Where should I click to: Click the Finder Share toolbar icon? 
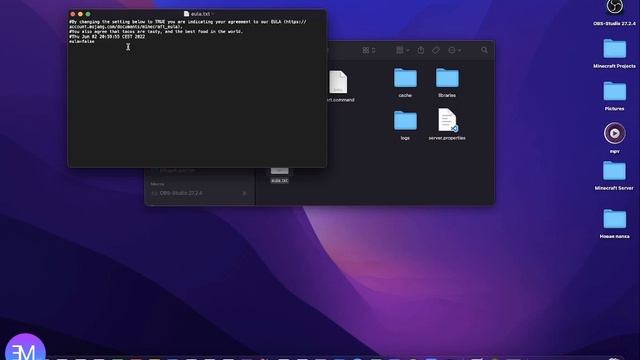[x=420, y=50]
